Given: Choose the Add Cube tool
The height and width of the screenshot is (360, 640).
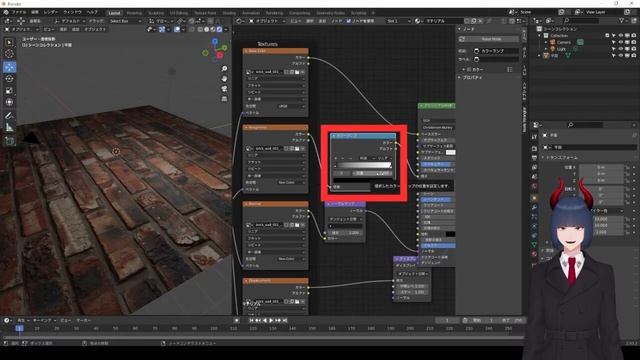Looking at the screenshot, I should click(x=9, y=141).
